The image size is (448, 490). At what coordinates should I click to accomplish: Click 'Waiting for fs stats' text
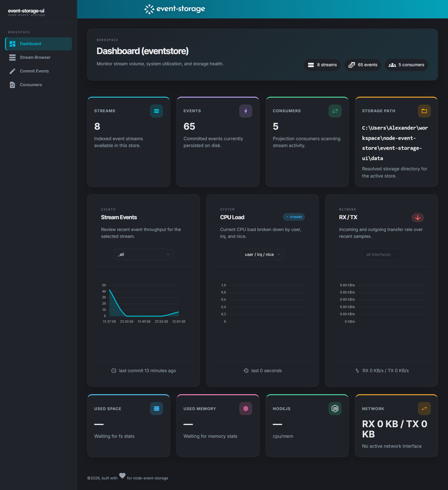click(x=114, y=436)
